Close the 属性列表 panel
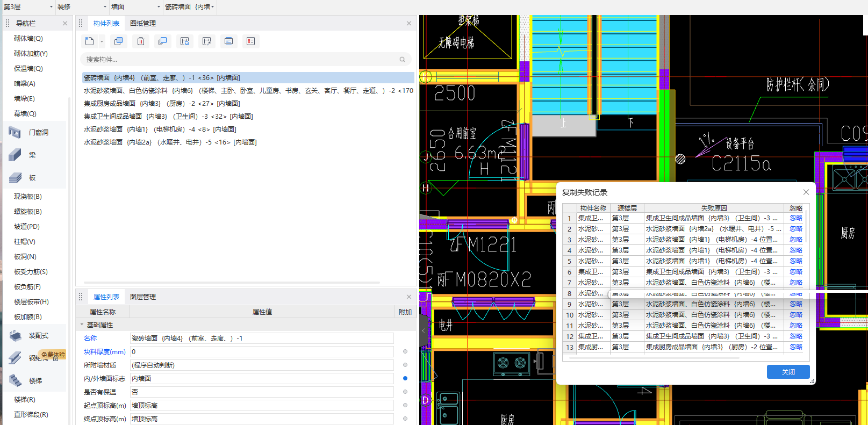Image resolution: width=868 pixels, height=425 pixels. (409, 297)
